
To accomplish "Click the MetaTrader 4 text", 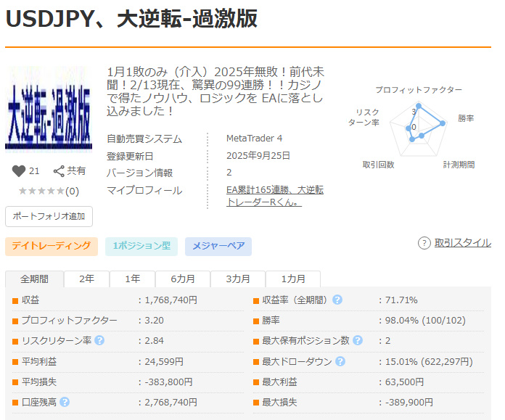I will coord(254,138).
